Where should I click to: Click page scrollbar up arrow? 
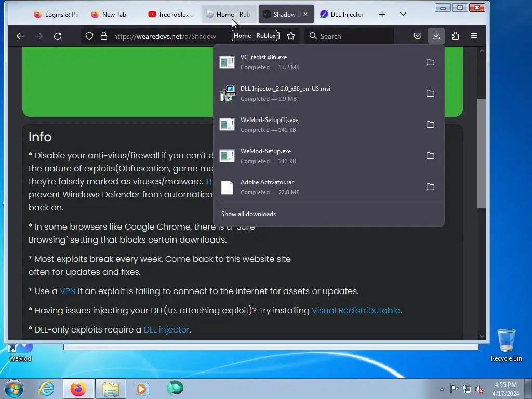[482, 51]
